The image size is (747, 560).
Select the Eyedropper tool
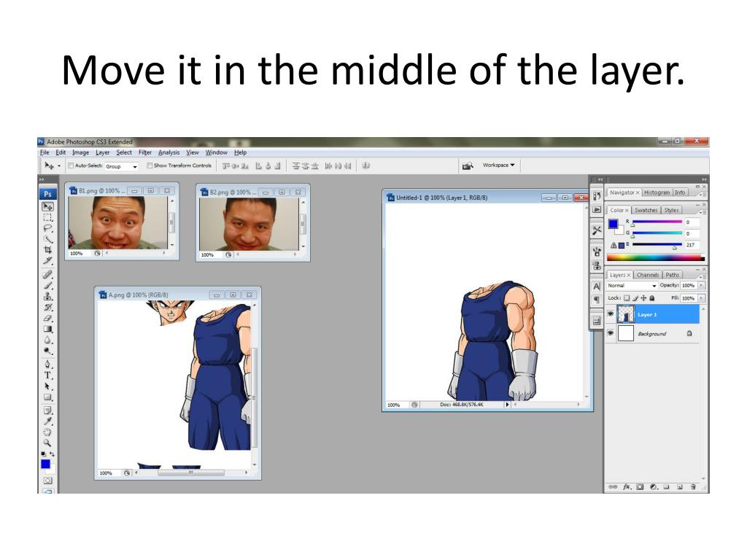click(47, 421)
